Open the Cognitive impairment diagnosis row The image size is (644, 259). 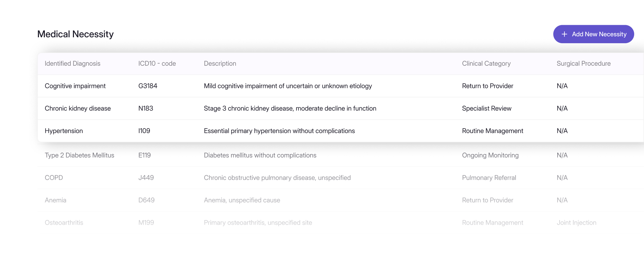tap(341, 86)
